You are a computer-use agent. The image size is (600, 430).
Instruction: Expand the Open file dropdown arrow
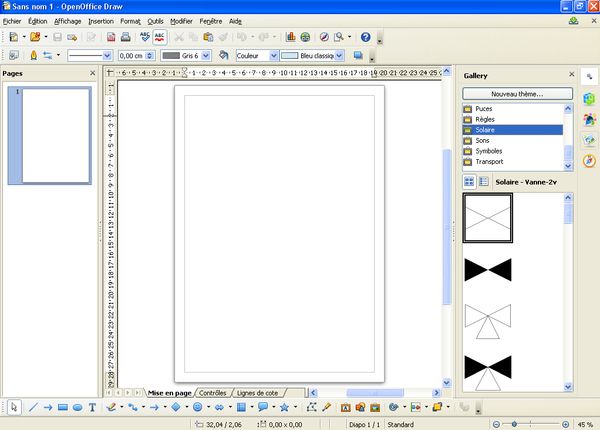[x=46, y=37]
